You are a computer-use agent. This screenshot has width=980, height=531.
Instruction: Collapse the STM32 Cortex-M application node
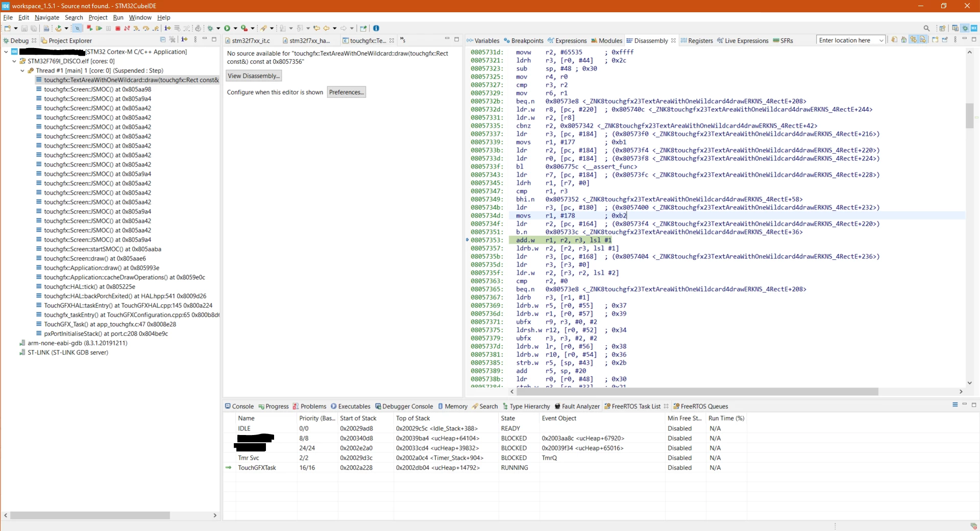pos(6,52)
